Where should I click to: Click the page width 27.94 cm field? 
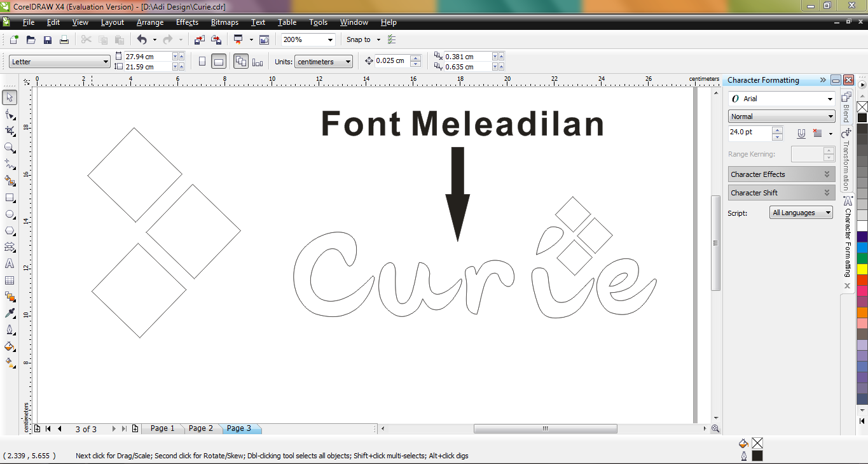(x=149, y=56)
